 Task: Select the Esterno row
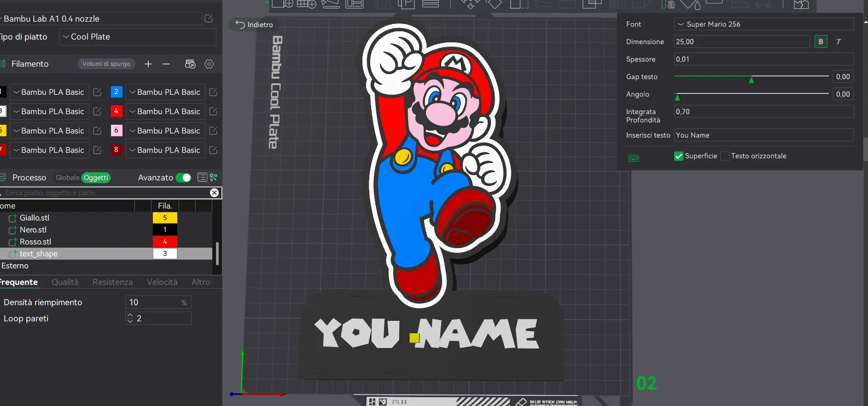pyautogui.click(x=106, y=266)
